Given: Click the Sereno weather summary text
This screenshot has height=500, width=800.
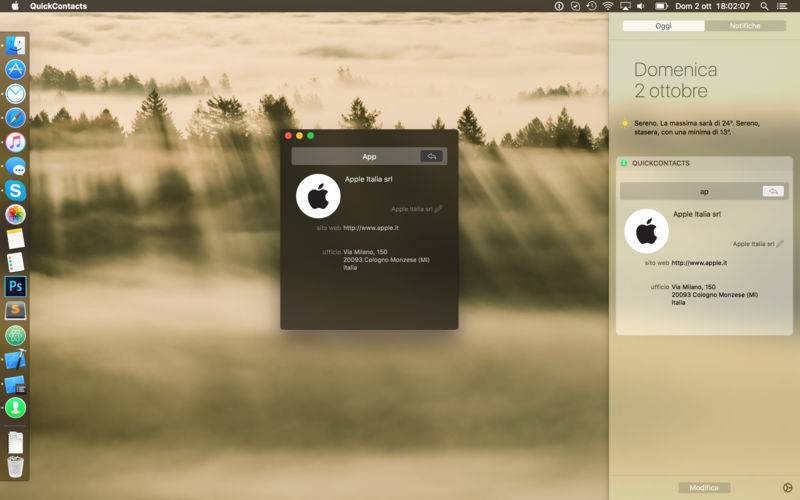Looking at the screenshot, I should [x=697, y=128].
